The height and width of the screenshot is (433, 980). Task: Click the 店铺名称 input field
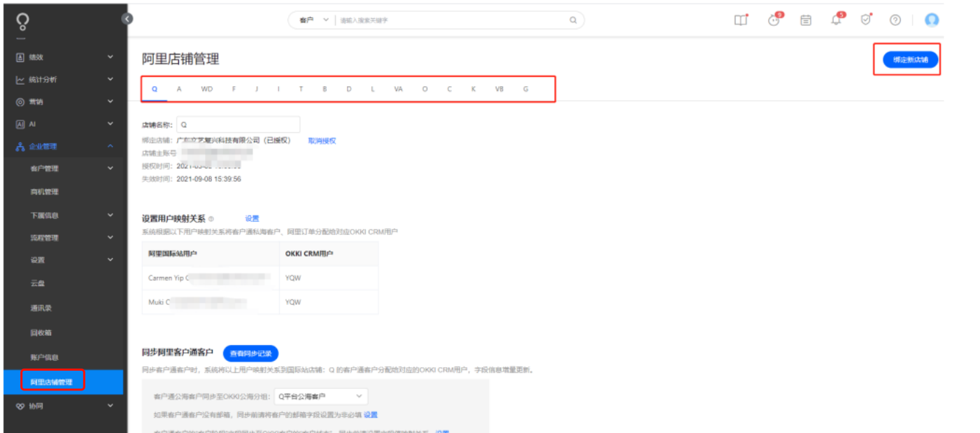tap(238, 125)
